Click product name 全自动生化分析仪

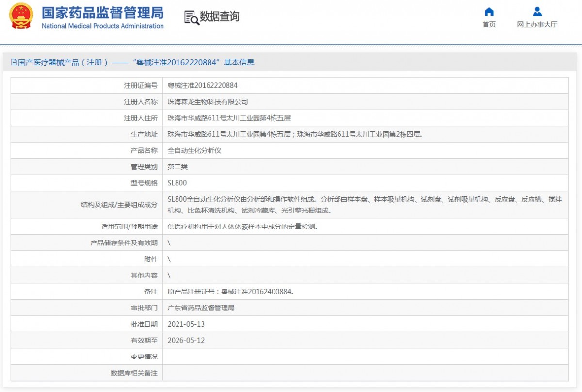coord(194,151)
